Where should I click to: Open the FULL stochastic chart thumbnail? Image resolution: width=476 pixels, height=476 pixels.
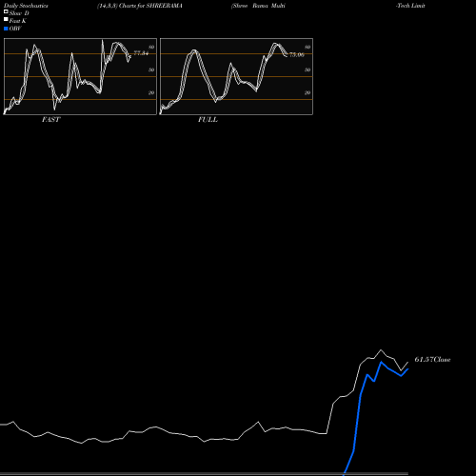236,76
